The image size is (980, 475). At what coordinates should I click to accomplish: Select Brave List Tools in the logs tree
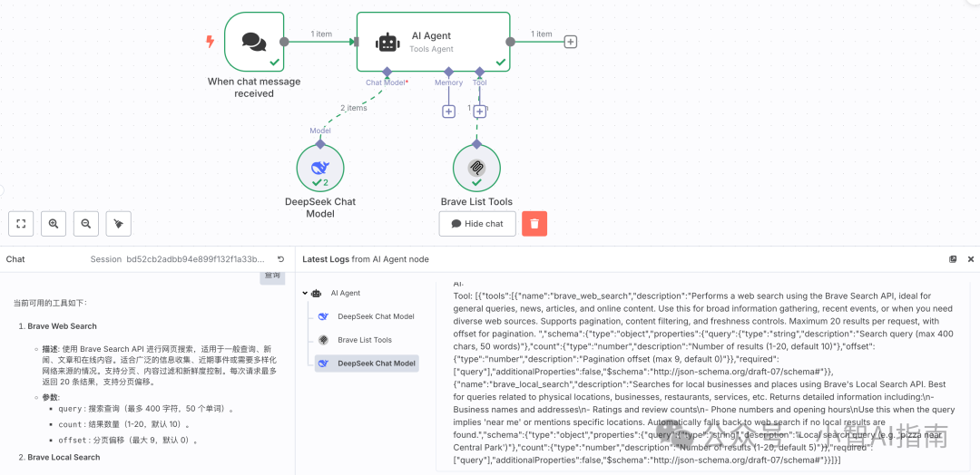coord(364,340)
